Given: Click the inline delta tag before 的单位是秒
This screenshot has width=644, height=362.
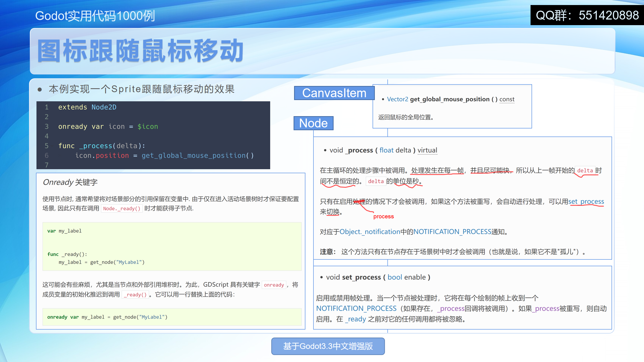Looking at the screenshot, I should pos(376,181).
